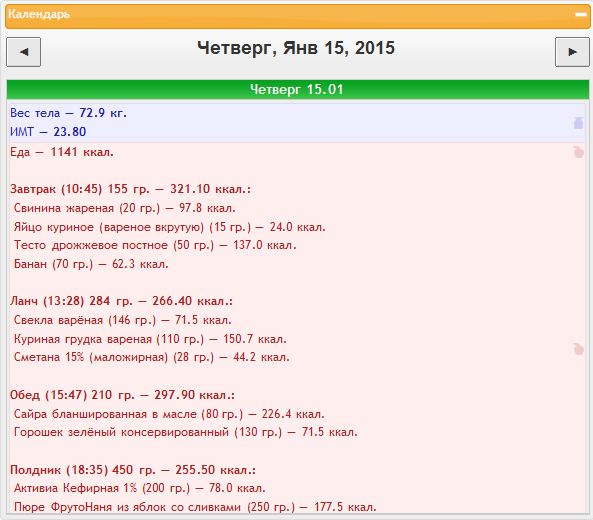Select the Свинина жареная food item
This screenshot has height=520, width=593.
click(x=125, y=208)
